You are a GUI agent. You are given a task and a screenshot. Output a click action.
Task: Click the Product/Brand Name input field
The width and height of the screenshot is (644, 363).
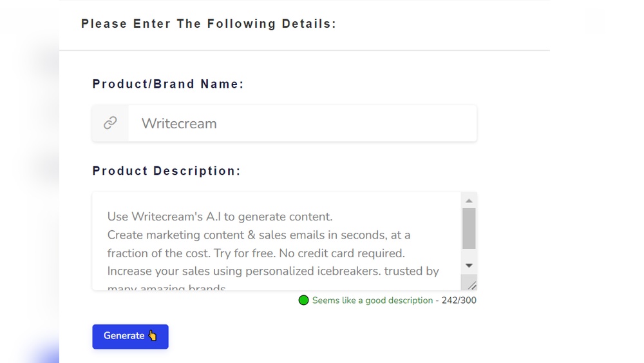click(x=301, y=123)
